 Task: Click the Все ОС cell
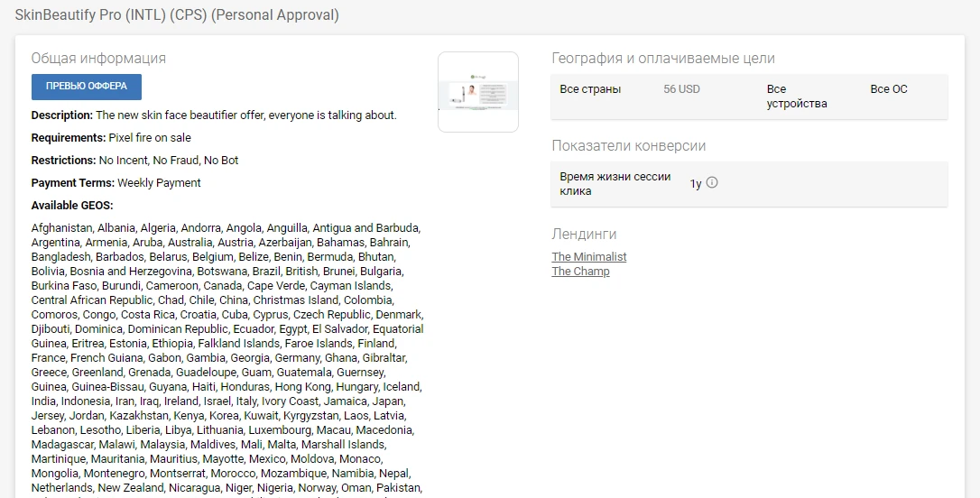coord(889,89)
